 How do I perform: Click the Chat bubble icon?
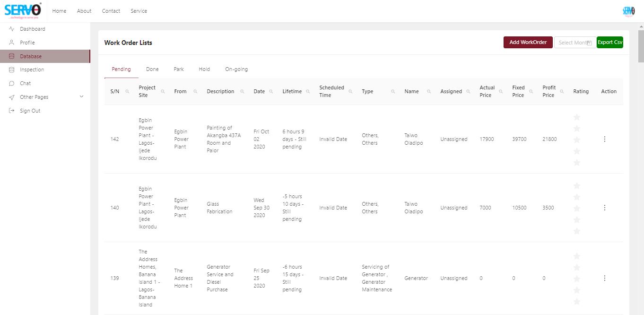(x=12, y=83)
